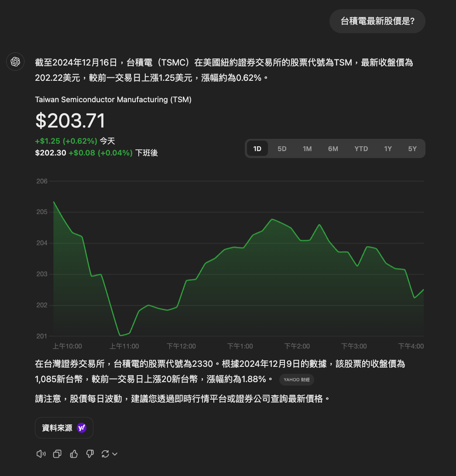This screenshot has width=456, height=476.
Task: Click the ChatGPT logo avatar
Action: [x=15, y=62]
